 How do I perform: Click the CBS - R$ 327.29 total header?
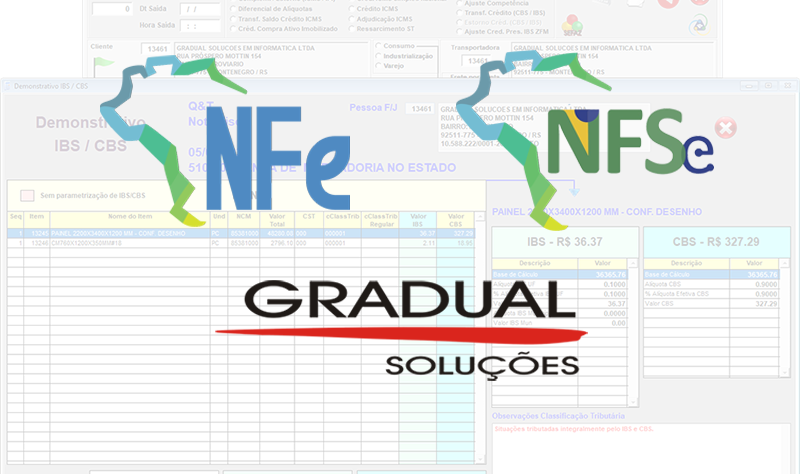coord(716,242)
